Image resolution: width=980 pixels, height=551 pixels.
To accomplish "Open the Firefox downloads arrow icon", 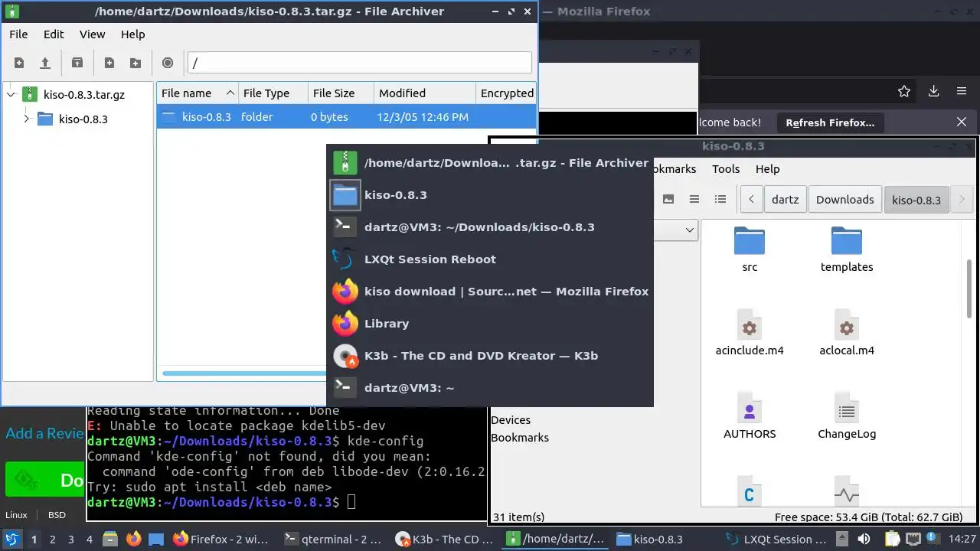I will click(x=933, y=91).
